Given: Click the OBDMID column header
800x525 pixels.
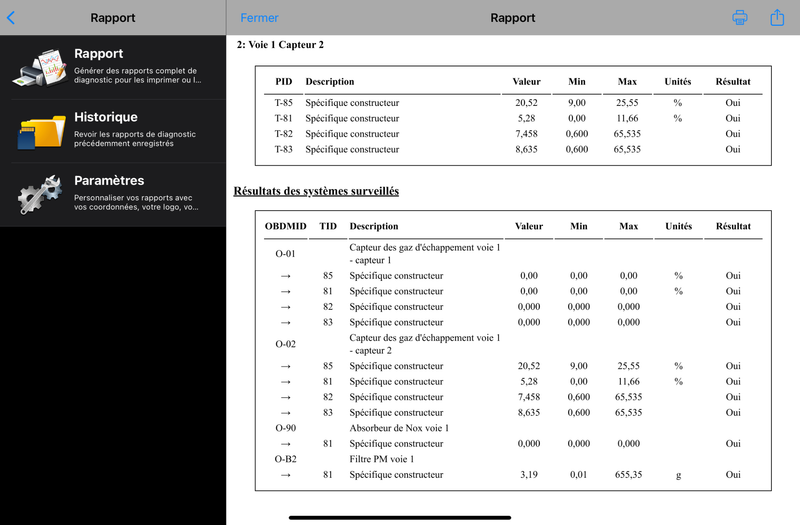Looking at the screenshot, I should (x=285, y=226).
